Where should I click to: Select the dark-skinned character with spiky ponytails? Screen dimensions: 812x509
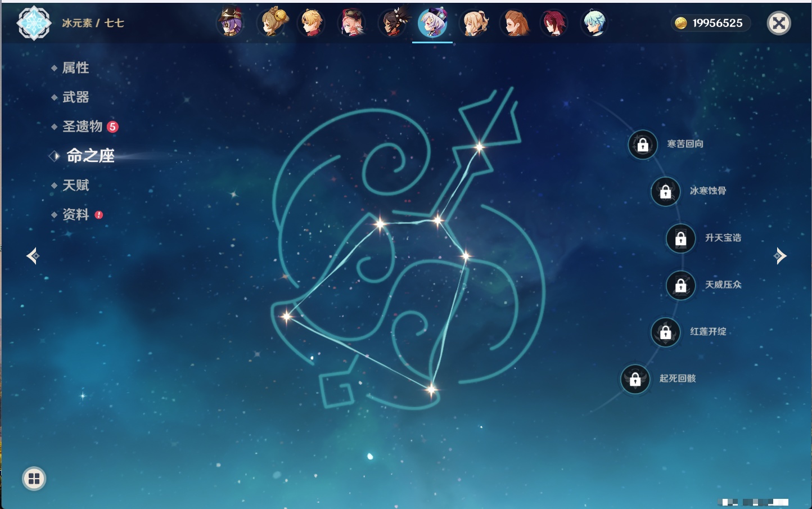tap(394, 23)
